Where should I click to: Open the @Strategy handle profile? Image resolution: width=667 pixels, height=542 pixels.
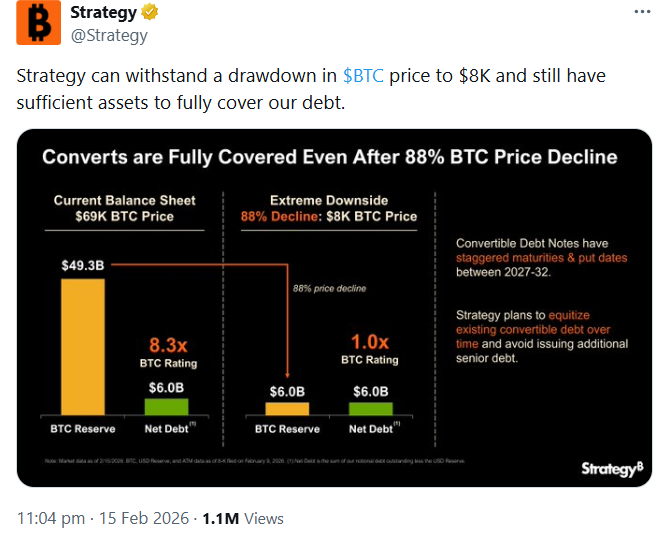click(109, 36)
